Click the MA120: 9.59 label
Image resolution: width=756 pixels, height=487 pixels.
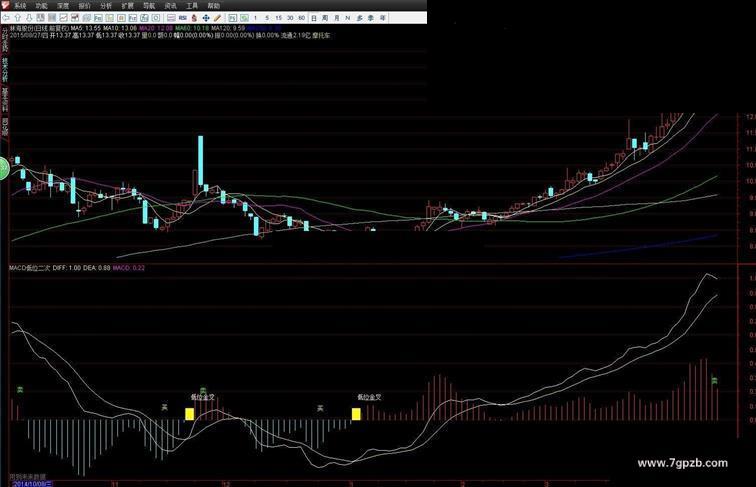tap(228, 28)
